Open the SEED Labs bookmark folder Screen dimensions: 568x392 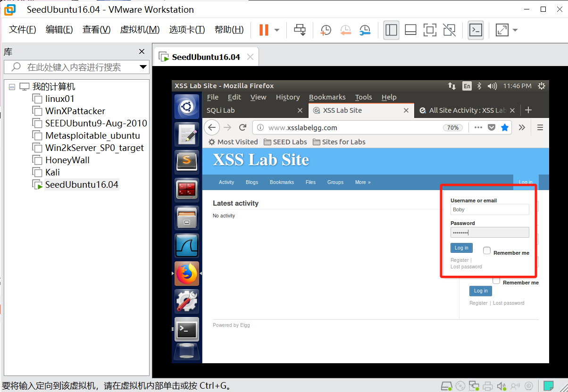pos(285,142)
